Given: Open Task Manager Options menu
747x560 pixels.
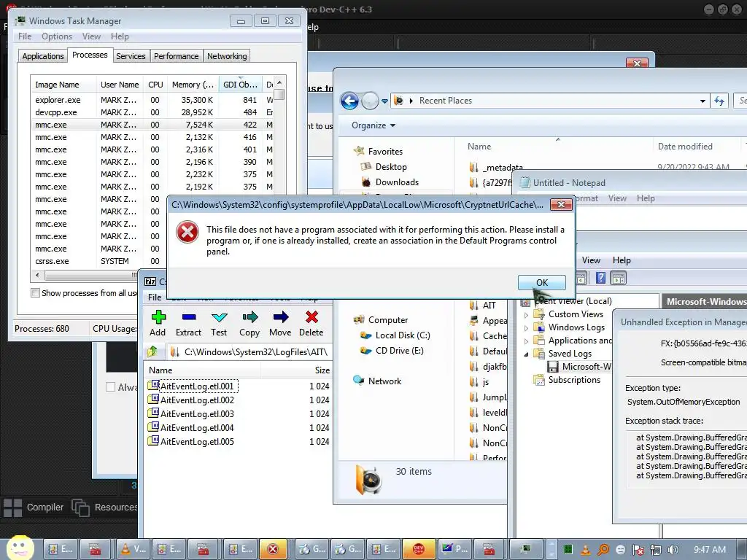Looking at the screenshot, I should 57,36.
